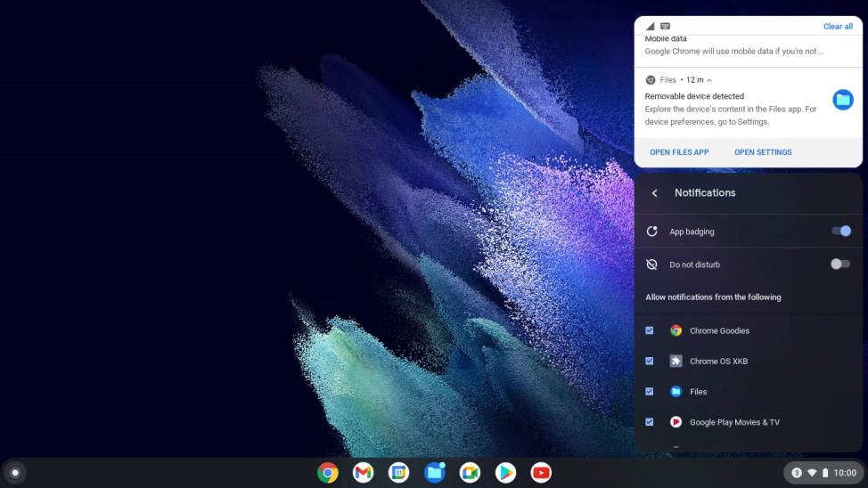The width and height of the screenshot is (868, 488).
Task: Turn off the App badging switch
Action: click(841, 232)
